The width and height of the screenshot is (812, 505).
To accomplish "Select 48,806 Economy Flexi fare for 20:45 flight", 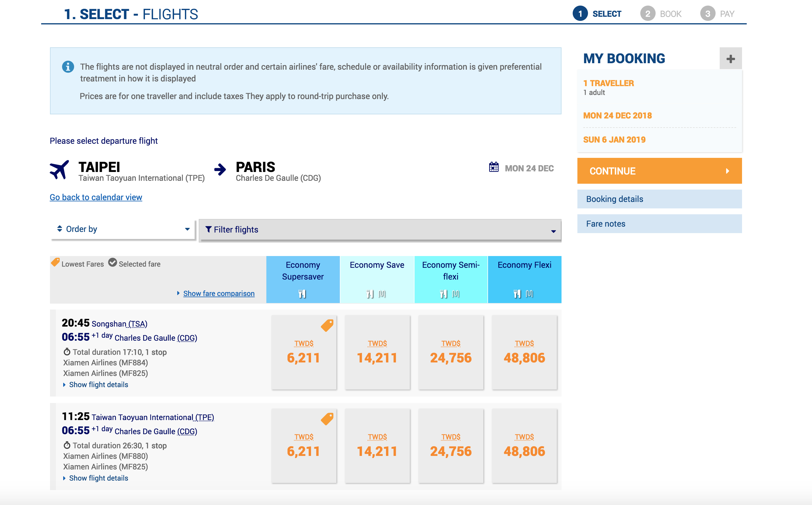I will click(x=524, y=352).
